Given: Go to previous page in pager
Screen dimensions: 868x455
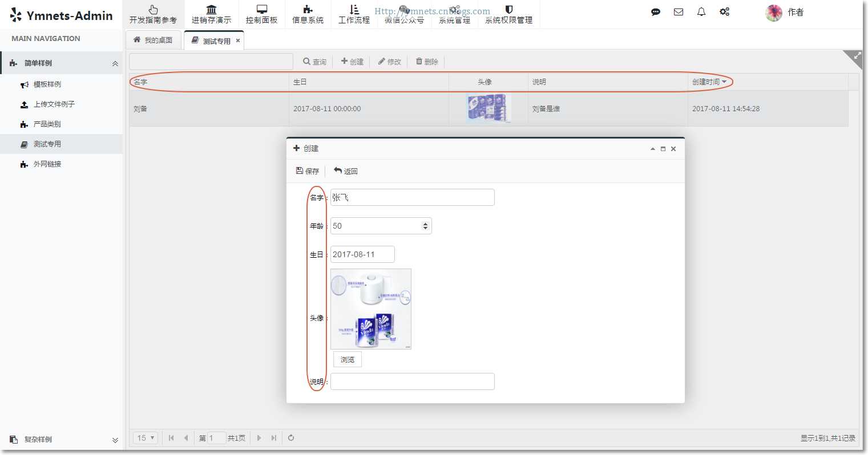Looking at the screenshot, I should point(185,438).
